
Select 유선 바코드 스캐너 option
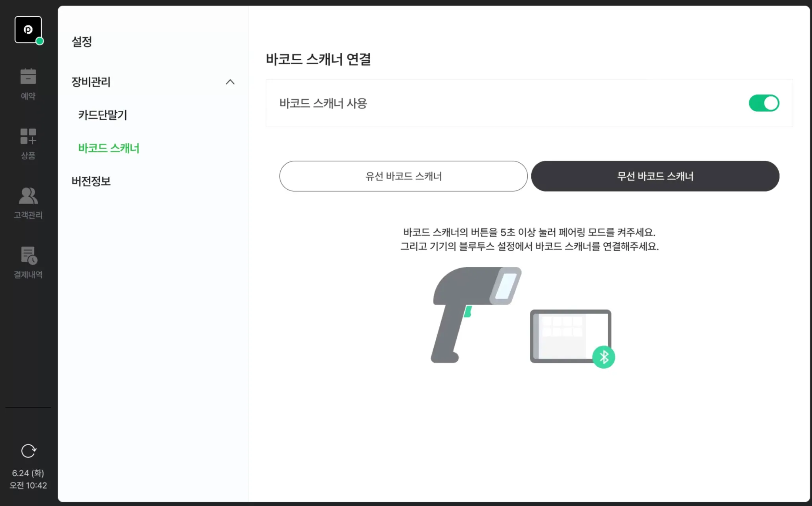click(x=403, y=176)
